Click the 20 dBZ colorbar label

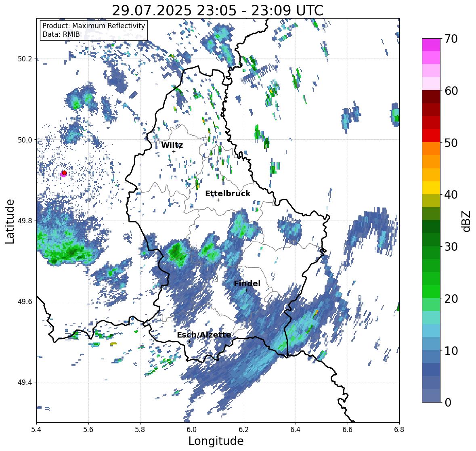(451, 298)
